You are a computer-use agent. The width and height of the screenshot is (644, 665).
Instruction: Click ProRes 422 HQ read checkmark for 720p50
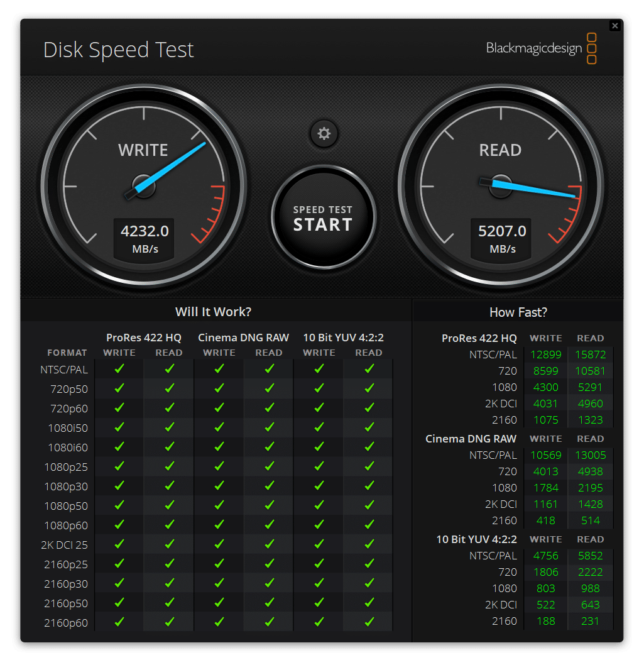coord(170,388)
